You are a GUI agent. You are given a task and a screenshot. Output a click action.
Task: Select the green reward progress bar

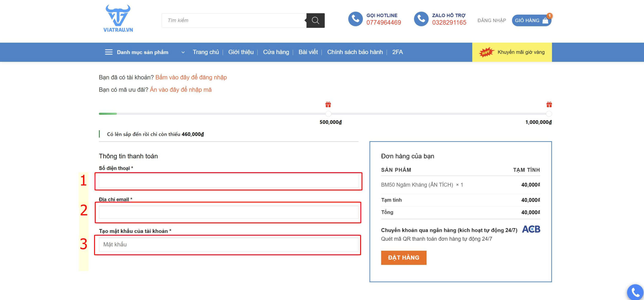pos(108,114)
